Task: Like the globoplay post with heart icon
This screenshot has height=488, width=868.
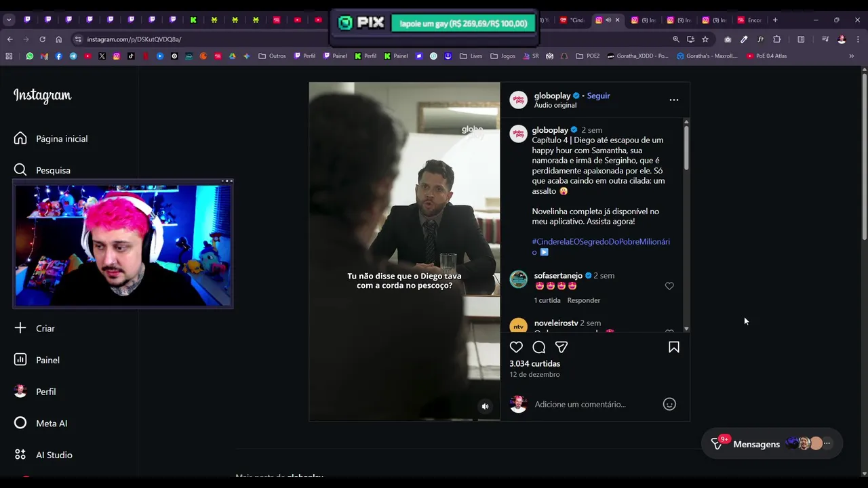Action: click(x=516, y=347)
